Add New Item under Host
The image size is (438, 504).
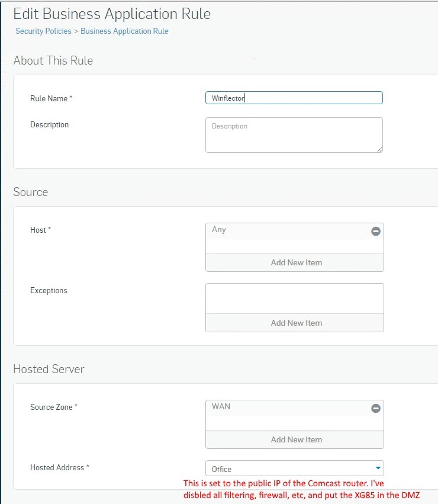tap(295, 262)
